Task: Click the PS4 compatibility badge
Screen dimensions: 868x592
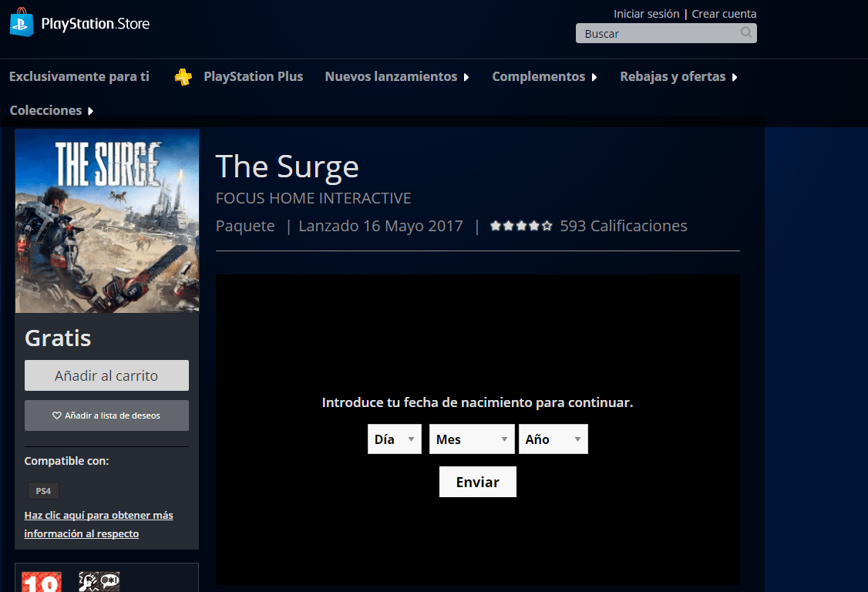Action: click(x=43, y=491)
